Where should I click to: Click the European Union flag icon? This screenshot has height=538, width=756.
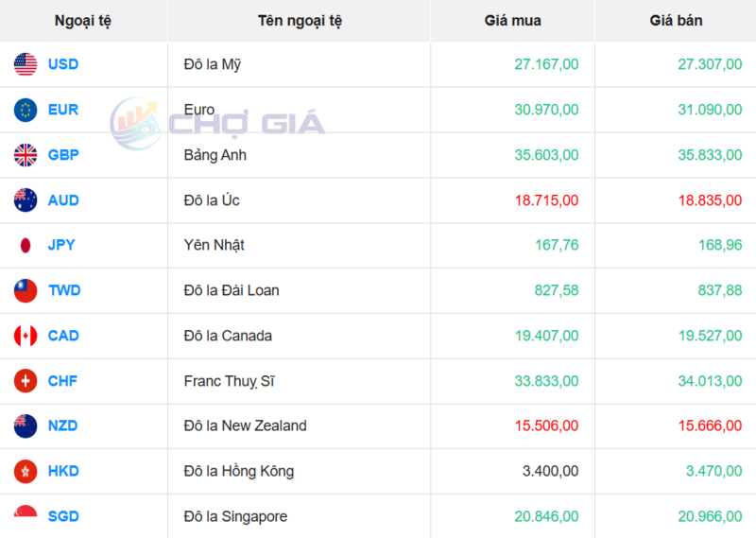point(26,110)
